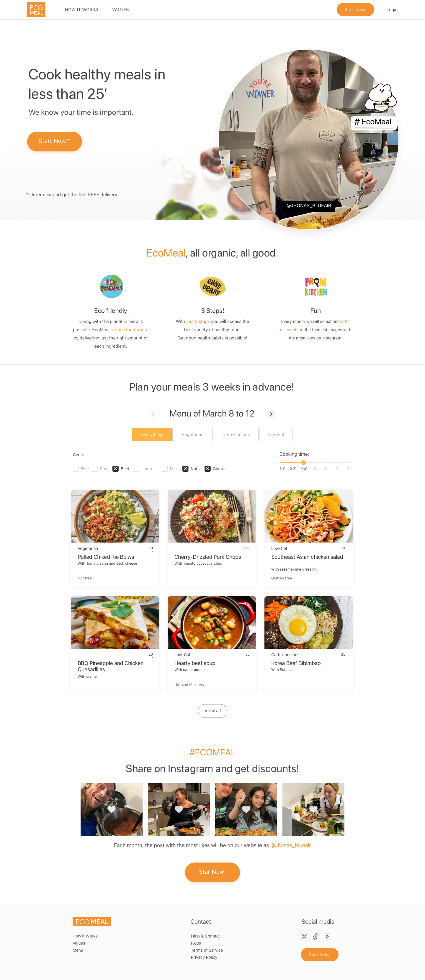
Task: Click the EcoMeal logo in header
Action: pos(36,9)
